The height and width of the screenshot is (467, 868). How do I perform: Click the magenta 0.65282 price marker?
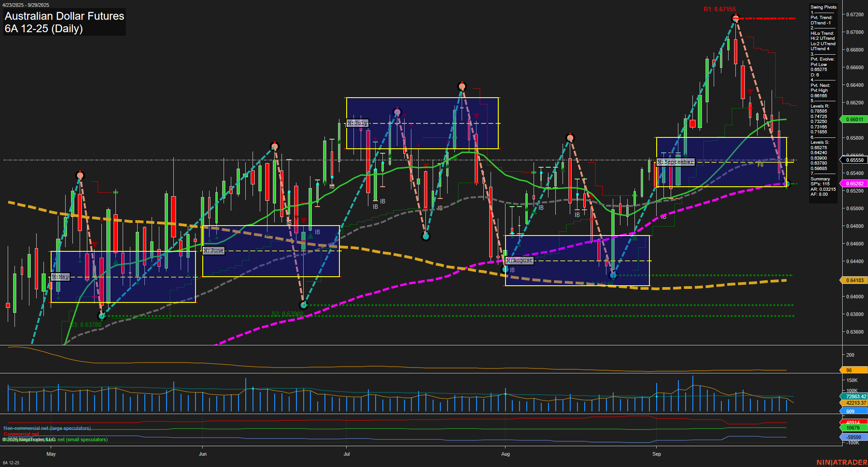[854, 184]
